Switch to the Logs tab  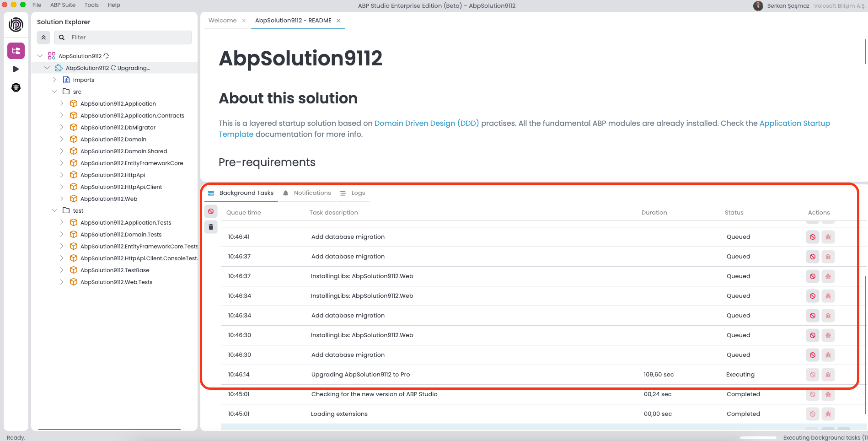point(353,193)
